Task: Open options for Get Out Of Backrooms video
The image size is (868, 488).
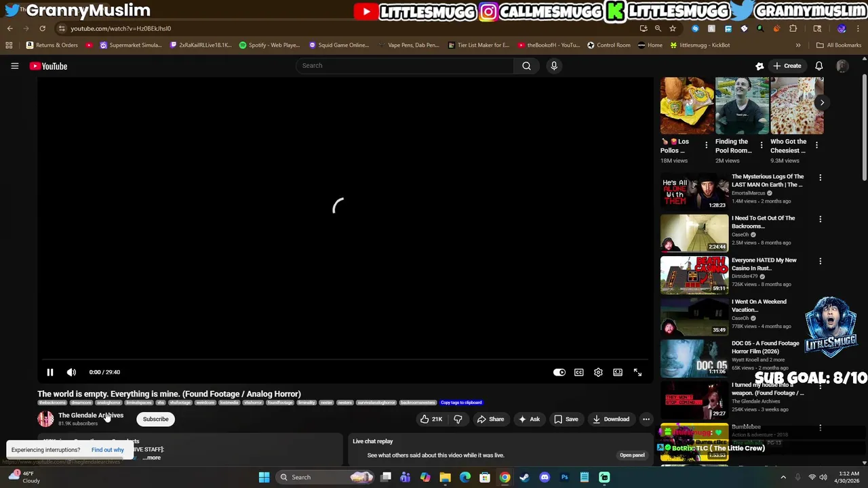Action: 820,220
